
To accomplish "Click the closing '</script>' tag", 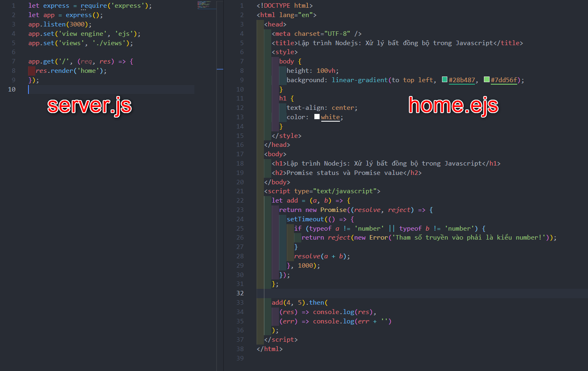I will pos(281,340).
